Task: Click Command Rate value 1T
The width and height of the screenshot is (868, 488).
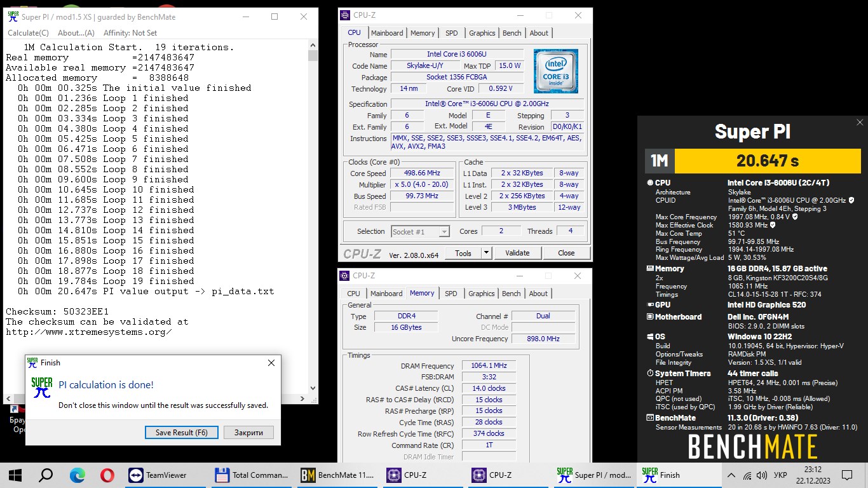Action: (489, 445)
